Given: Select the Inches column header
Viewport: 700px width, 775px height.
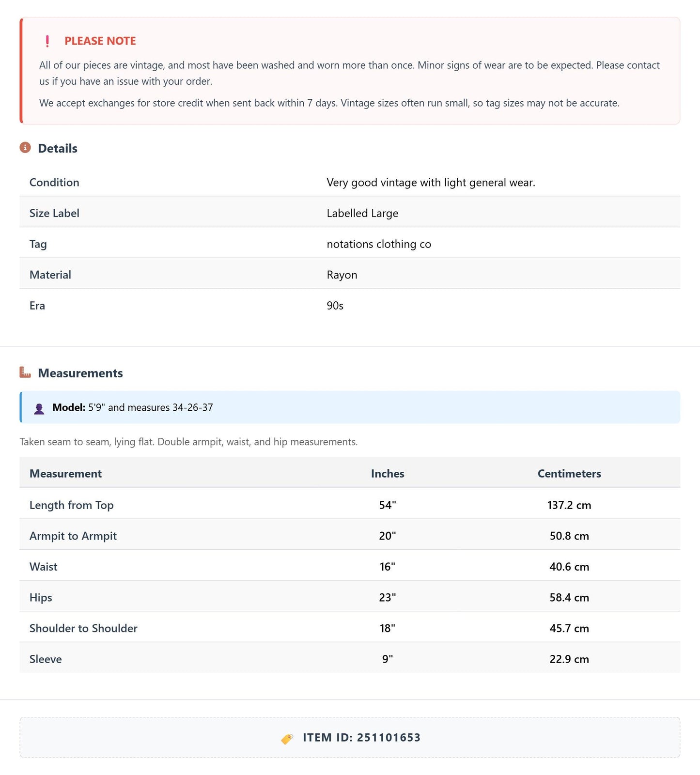Looking at the screenshot, I should pyautogui.click(x=388, y=473).
